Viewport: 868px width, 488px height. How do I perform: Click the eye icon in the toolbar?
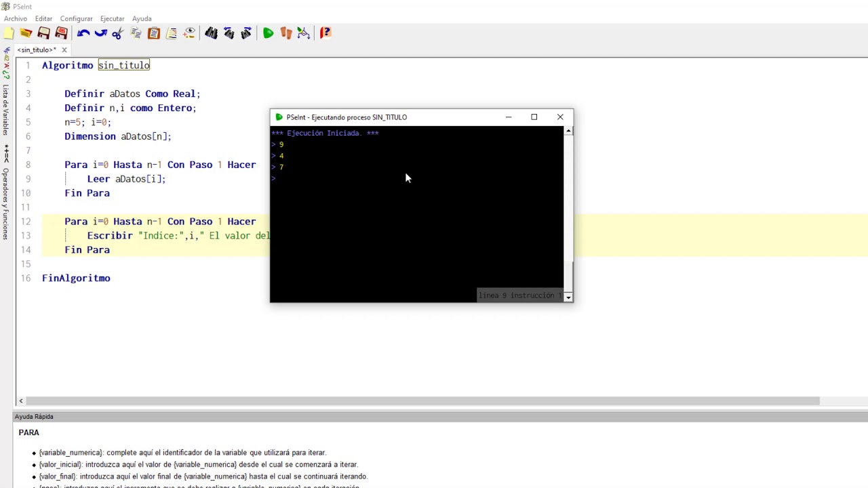(x=189, y=33)
